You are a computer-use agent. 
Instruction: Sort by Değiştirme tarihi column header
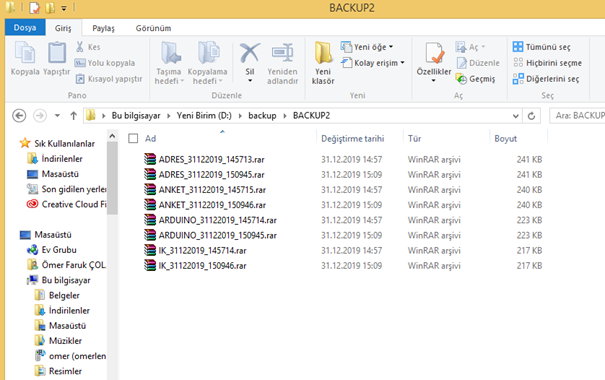pos(353,138)
